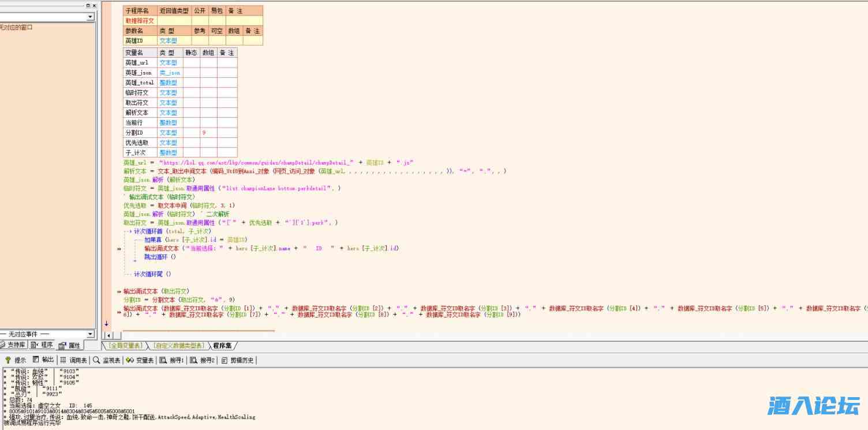This screenshot has height=430, width=868.
Task: Toggle 可空 cell for parameter 英雄ID
Action: 216,41
